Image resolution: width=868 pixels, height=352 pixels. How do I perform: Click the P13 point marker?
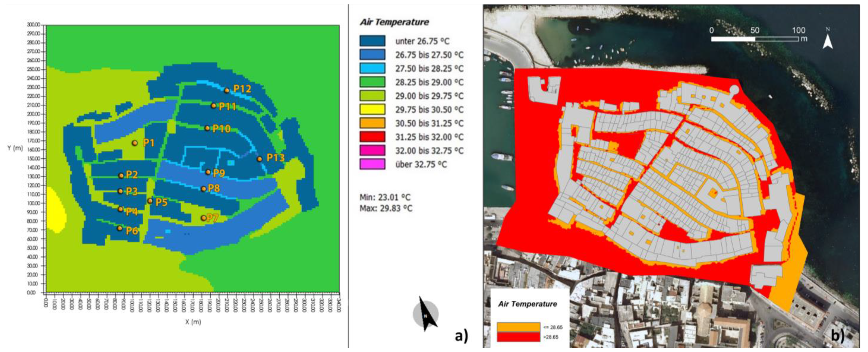(x=259, y=159)
